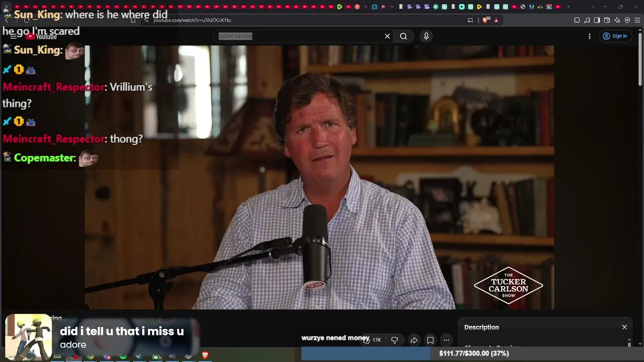Open the browser extensions puzzle icon

(577, 20)
